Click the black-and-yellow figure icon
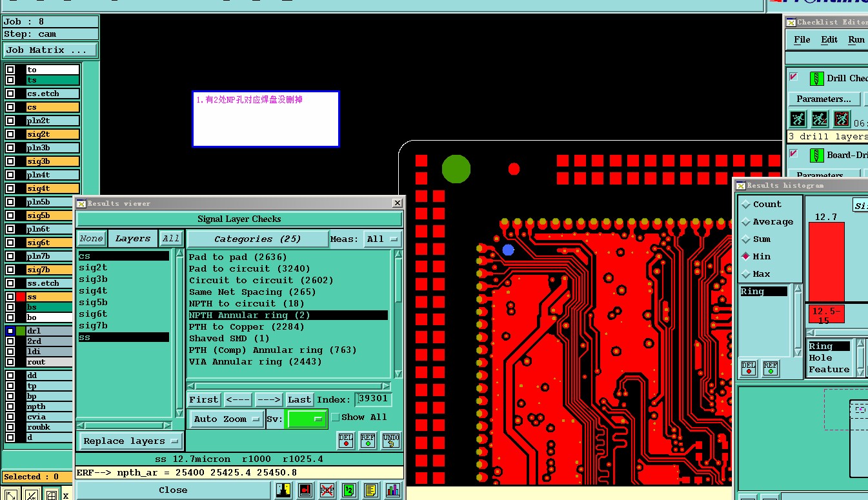Image resolution: width=868 pixels, height=500 pixels. [x=283, y=490]
